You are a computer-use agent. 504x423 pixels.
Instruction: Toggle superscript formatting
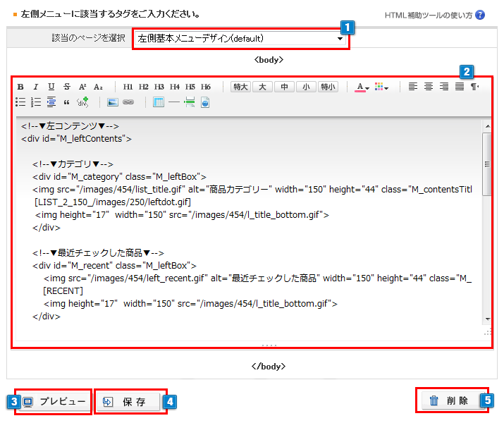82,87
